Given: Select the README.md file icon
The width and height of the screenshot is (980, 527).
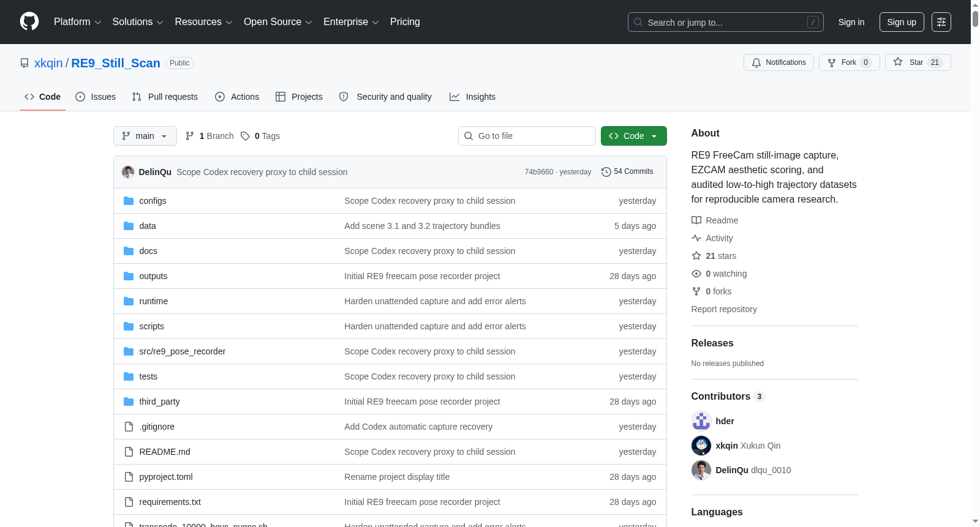Looking at the screenshot, I should tap(129, 452).
